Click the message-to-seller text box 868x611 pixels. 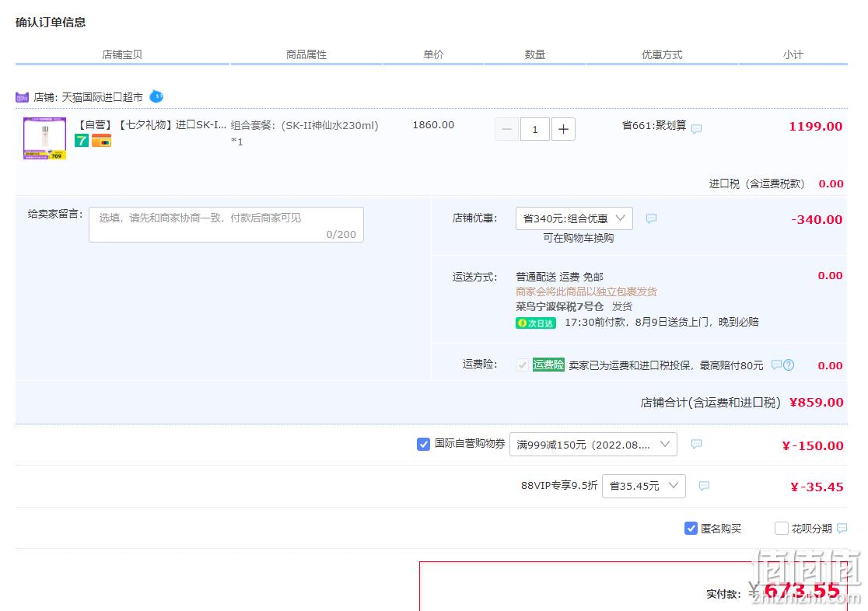[226, 225]
